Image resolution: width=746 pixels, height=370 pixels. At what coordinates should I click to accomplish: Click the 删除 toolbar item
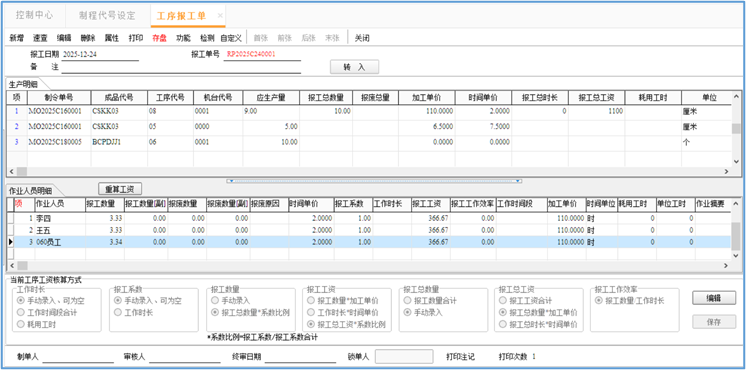[88, 39]
